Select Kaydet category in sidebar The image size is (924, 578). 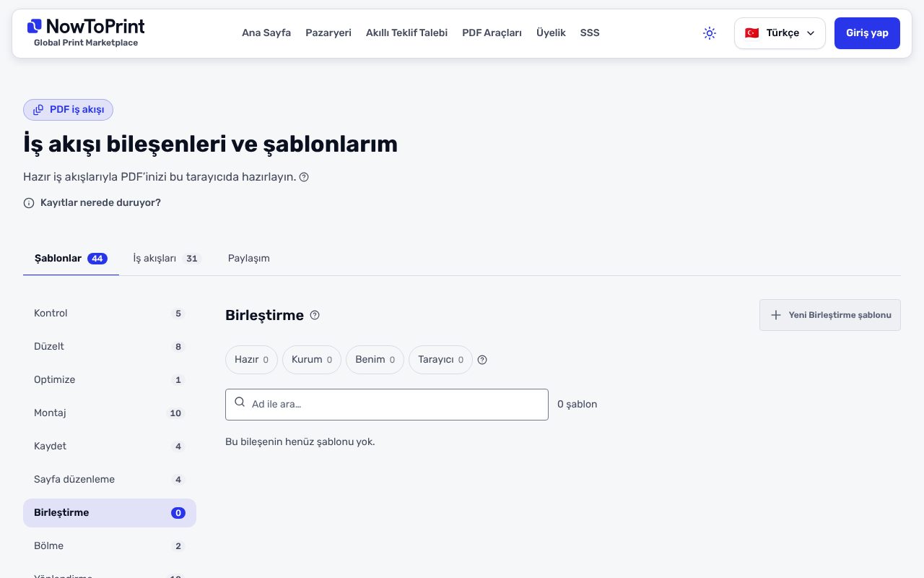tap(110, 447)
